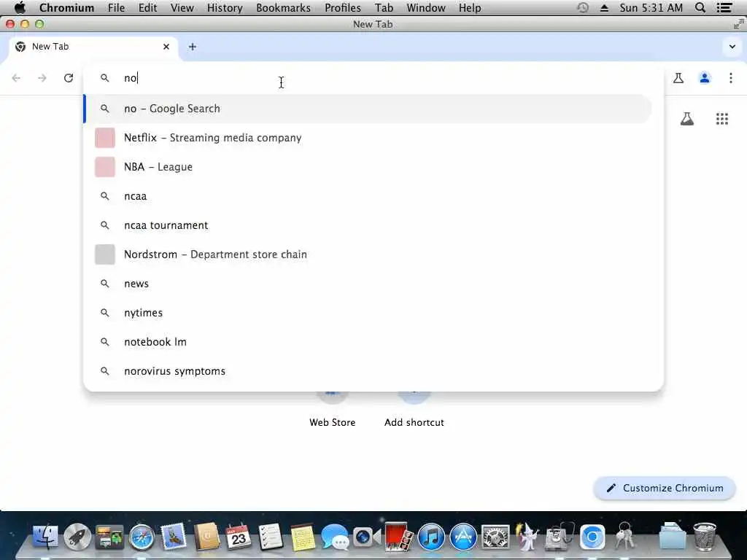
Task: Open yellow Notes icon in dock
Action: (303, 537)
